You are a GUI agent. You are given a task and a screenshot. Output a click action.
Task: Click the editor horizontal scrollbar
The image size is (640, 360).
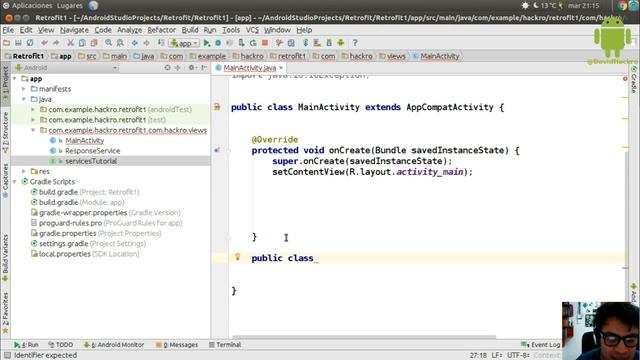[x=364, y=338]
